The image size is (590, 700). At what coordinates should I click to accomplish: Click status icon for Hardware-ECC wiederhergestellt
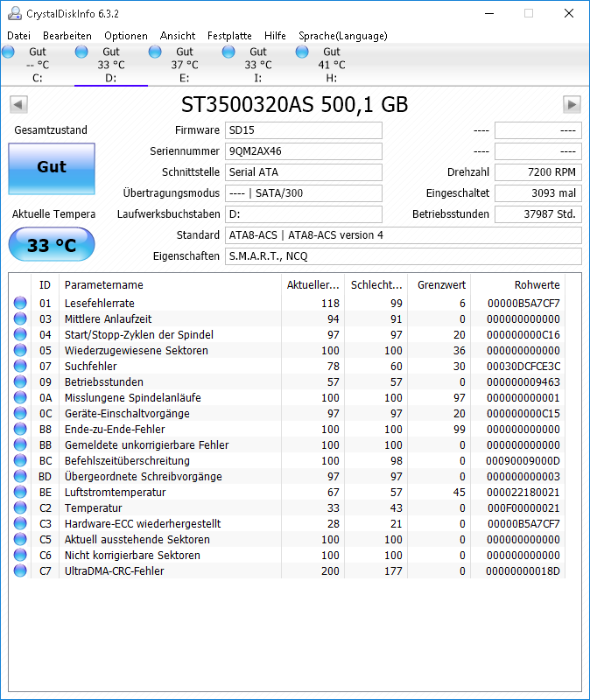coord(20,523)
